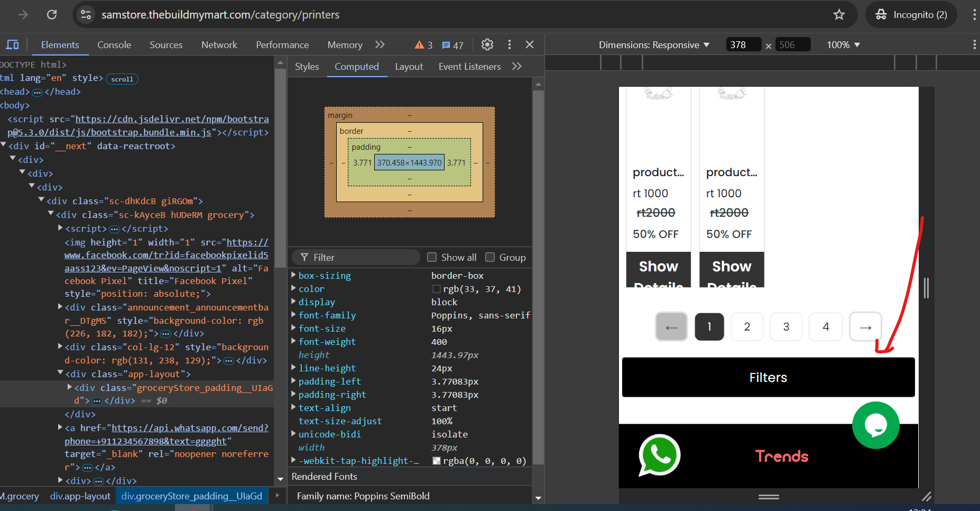Select div.app-layout in the breadcrumb
This screenshot has height=511, width=980.
[80, 496]
